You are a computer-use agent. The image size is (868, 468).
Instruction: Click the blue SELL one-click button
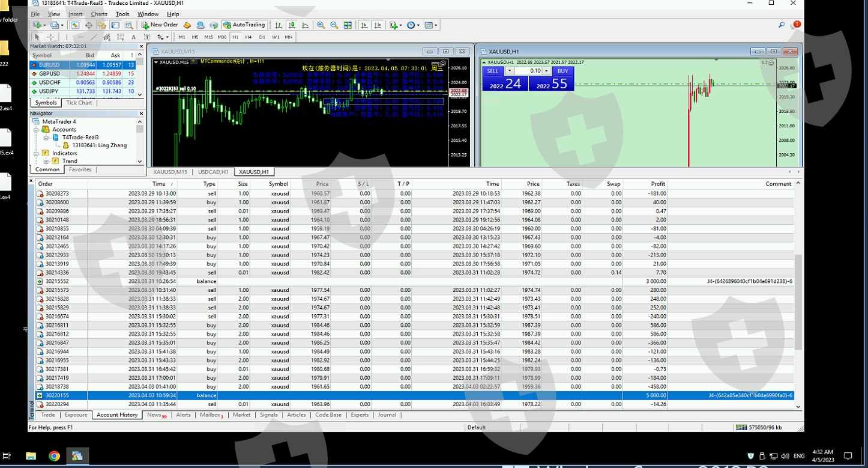point(492,71)
